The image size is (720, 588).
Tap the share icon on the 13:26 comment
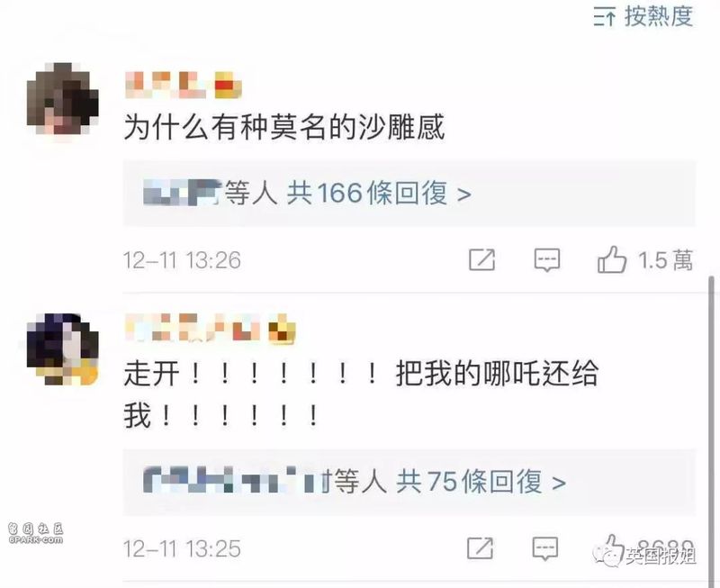481,260
